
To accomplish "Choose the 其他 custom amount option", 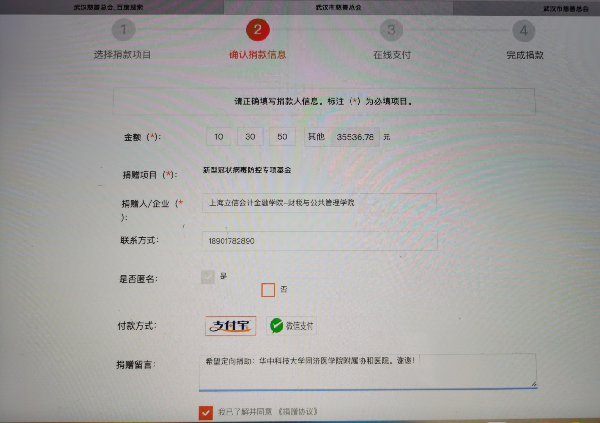I will 317,136.
